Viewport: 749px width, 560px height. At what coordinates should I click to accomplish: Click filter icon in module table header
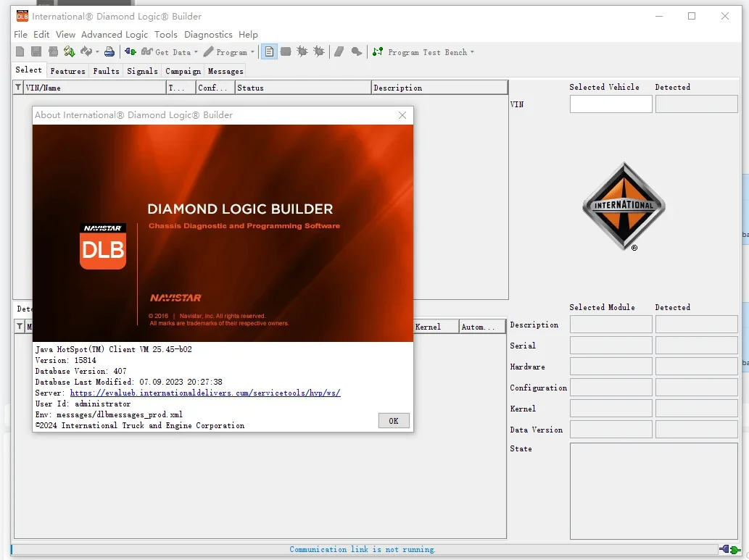[x=20, y=327]
